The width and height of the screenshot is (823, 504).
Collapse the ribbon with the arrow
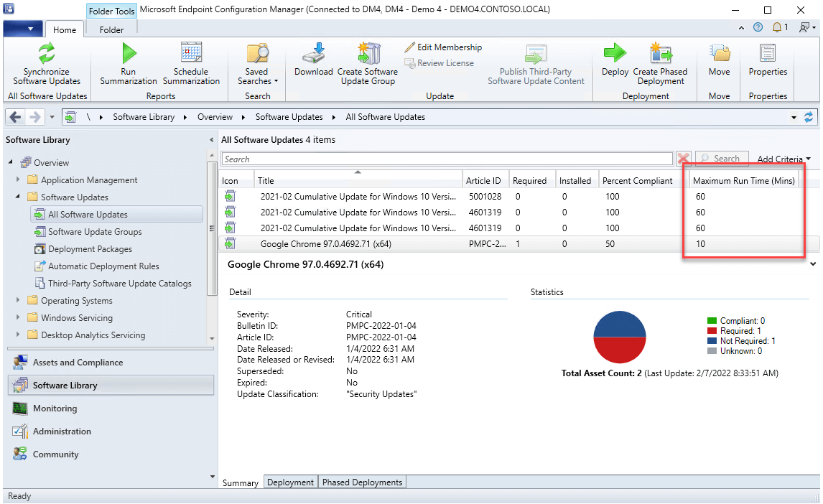741,28
